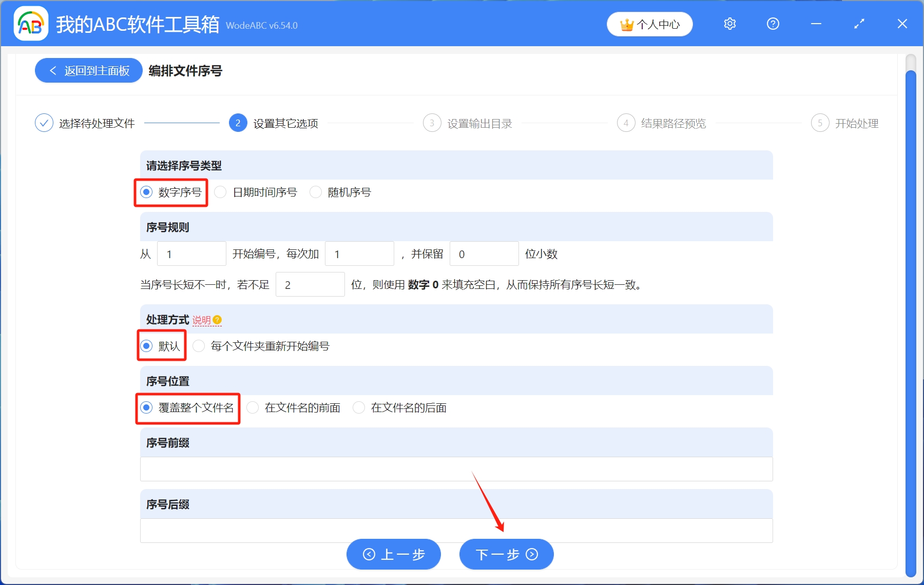Open the settings gear icon
The height and width of the screenshot is (585, 924).
point(729,24)
